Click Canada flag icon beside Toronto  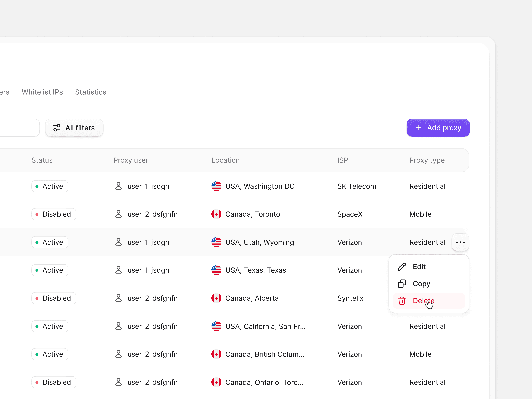point(216,214)
